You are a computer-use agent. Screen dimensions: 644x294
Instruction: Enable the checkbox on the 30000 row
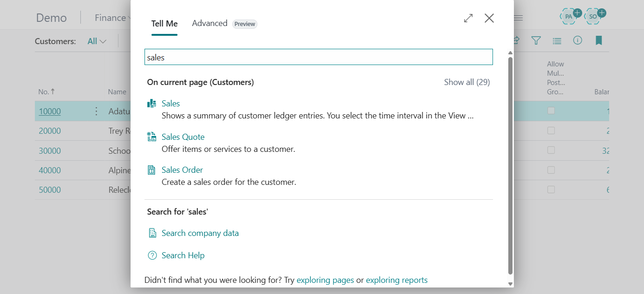click(551, 150)
